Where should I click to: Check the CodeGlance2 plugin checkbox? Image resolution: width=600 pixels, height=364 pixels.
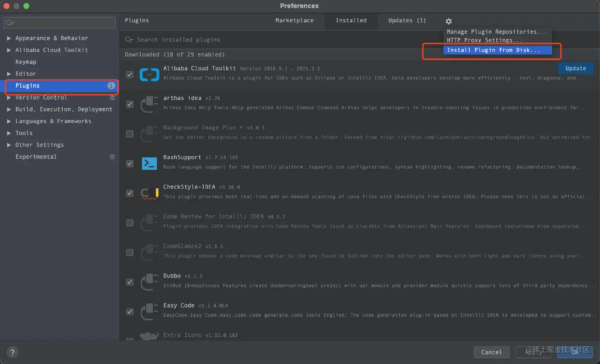130,253
